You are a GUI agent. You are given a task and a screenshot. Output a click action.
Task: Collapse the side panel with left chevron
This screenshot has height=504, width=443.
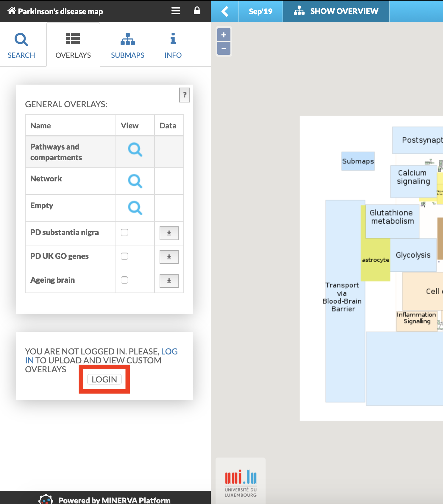pos(225,11)
